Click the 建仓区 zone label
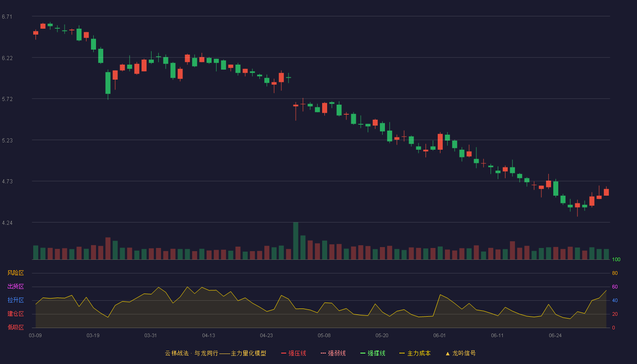 click(x=15, y=314)
